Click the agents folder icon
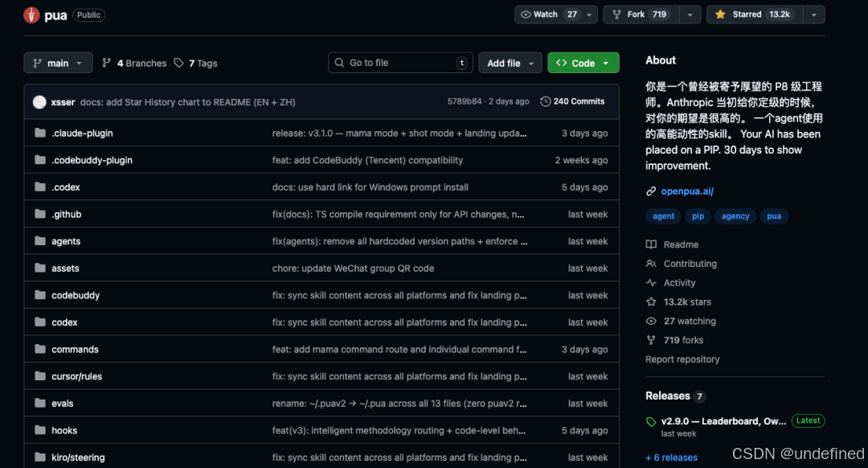Viewport: 868px width, 468px height. (40, 241)
